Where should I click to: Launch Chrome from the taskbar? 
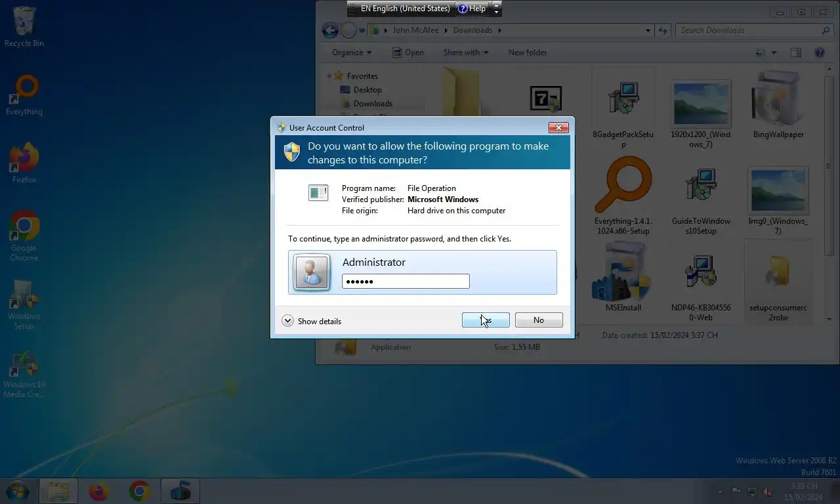click(139, 491)
